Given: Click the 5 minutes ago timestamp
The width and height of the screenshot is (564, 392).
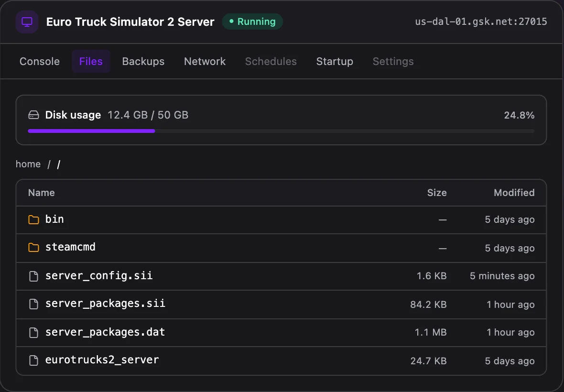Looking at the screenshot, I should (502, 276).
